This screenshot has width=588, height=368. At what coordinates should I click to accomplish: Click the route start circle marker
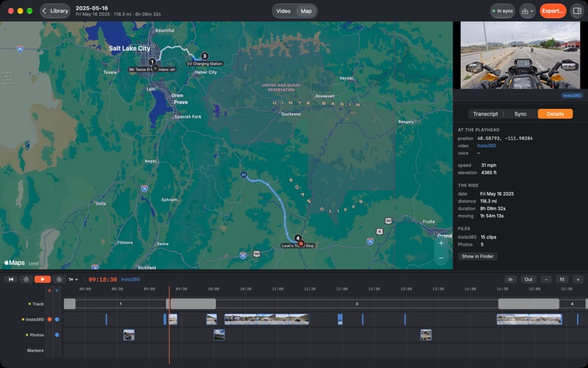point(244,174)
